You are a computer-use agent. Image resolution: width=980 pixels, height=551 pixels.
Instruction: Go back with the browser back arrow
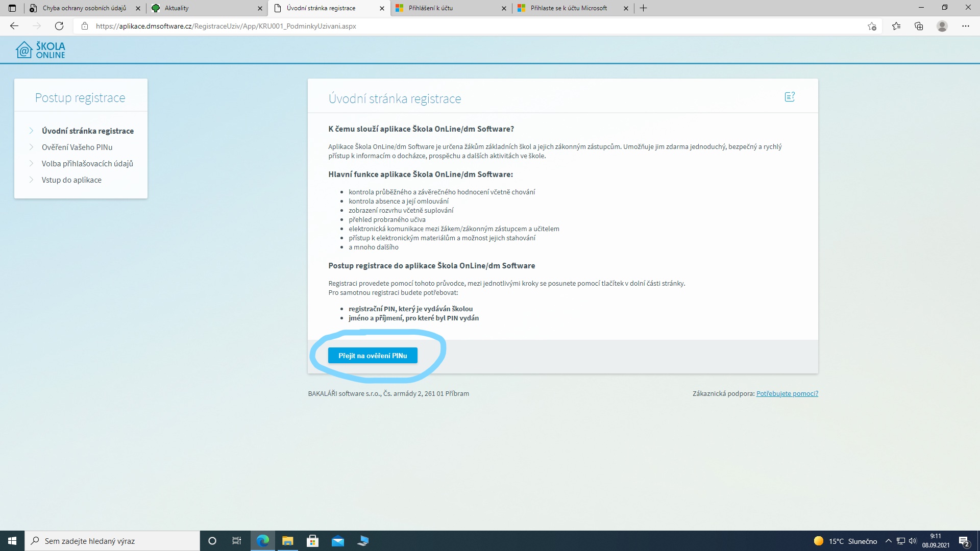pos(14,26)
